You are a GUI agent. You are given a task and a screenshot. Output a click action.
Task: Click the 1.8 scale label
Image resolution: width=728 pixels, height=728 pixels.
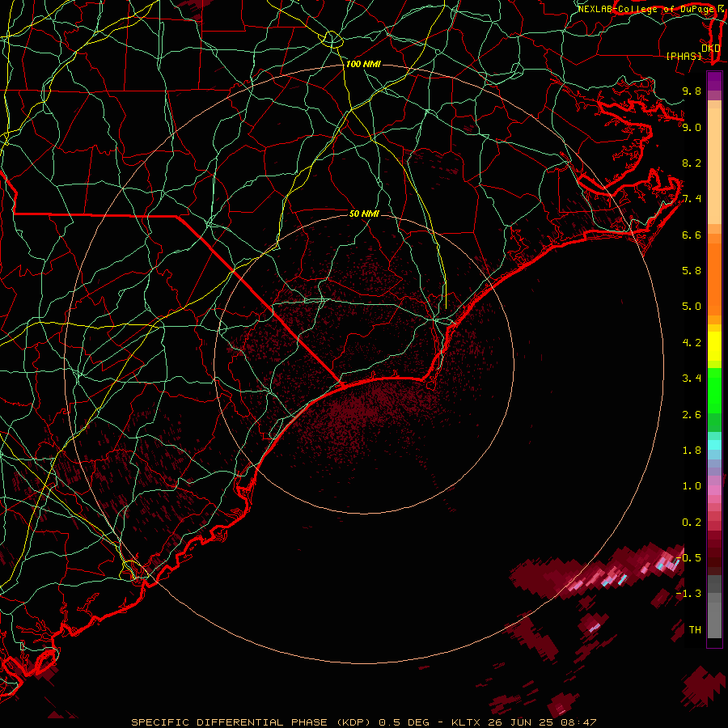point(692,451)
